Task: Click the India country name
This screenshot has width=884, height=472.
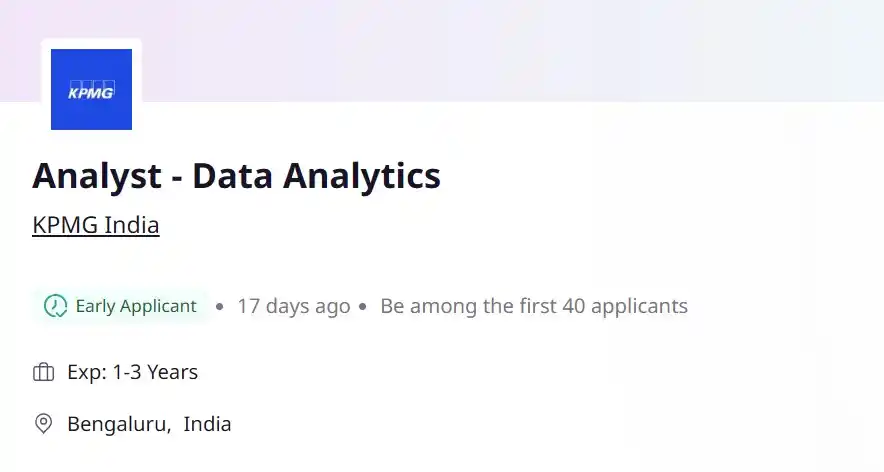Action: pos(207,424)
